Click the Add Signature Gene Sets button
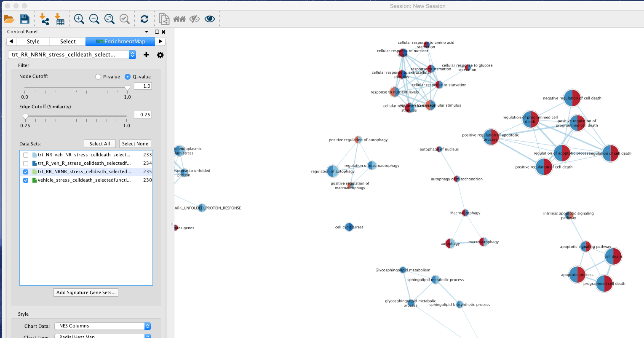Image resolution: width=644 pixels, height=338 pixels. click(86, 292)
